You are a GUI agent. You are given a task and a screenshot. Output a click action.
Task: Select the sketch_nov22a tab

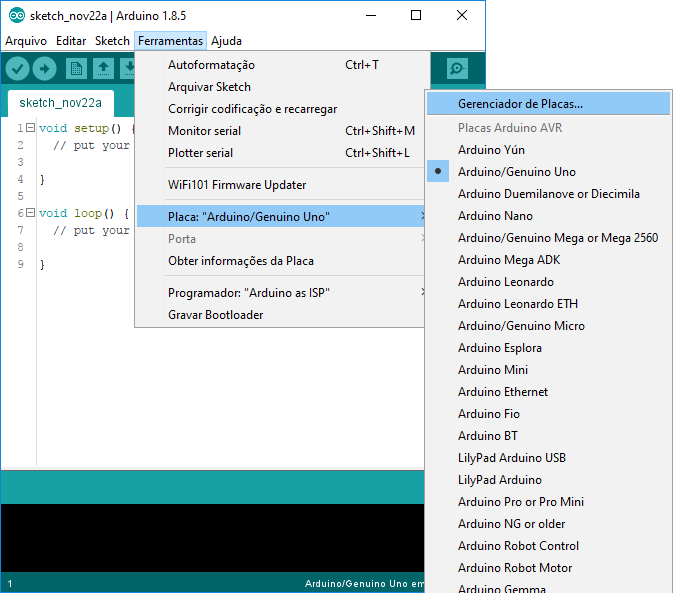(x=61, y=103)
